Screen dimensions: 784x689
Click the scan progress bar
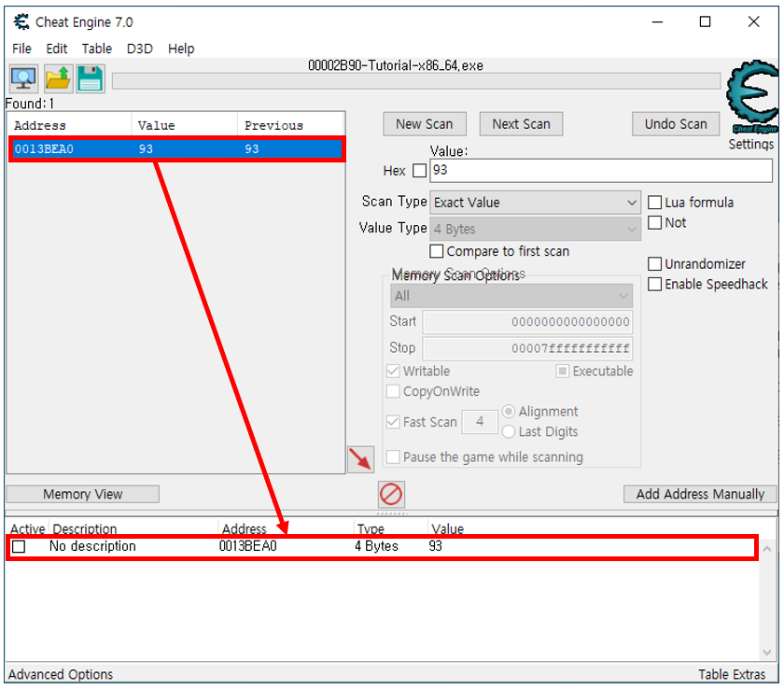[416, 81]
